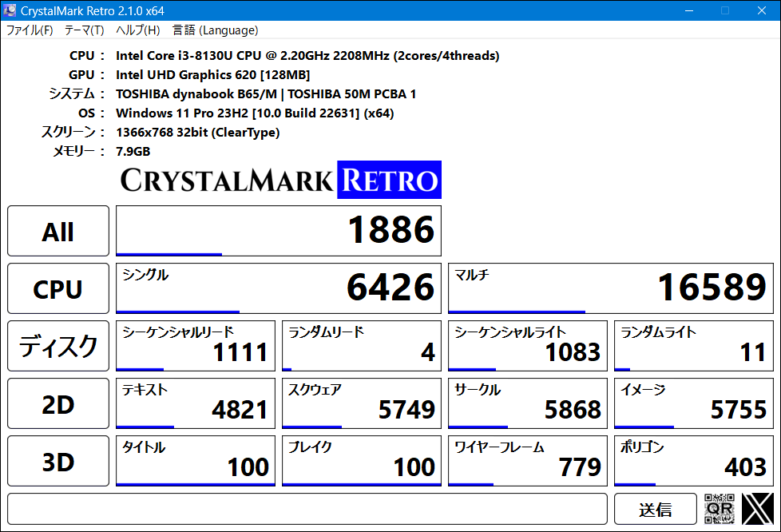Select the All score 1886 box
Screen dimensions: 781x532
click(x=279, y=231)
